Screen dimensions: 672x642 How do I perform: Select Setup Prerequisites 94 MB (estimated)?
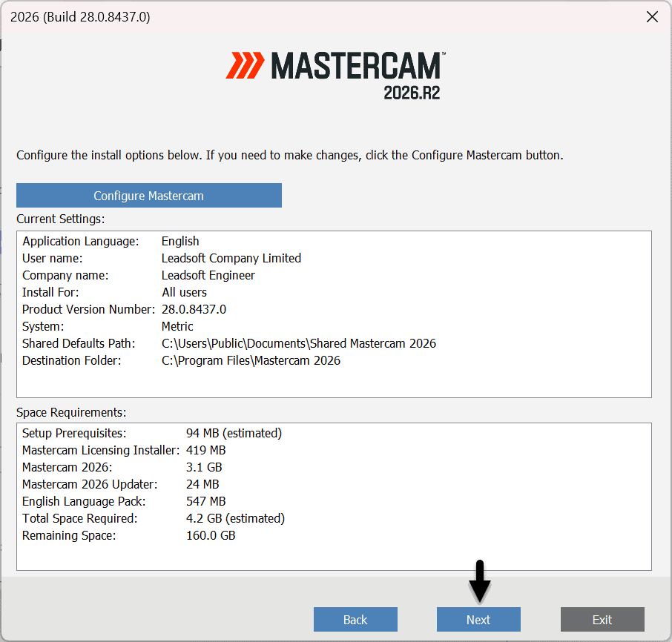pyautogui.click(x=234, y=433)
